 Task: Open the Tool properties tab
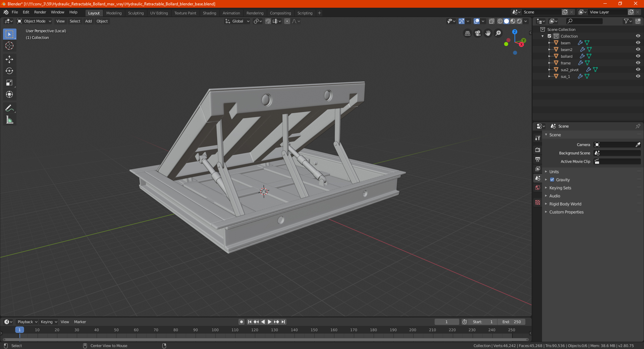pyautogui.click(x=538, y=138)
